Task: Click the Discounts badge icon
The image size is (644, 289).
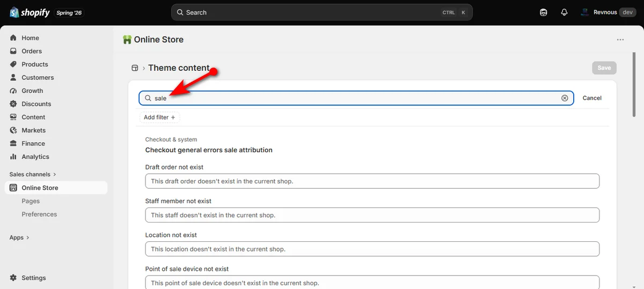Action: (x=13, y=104)
